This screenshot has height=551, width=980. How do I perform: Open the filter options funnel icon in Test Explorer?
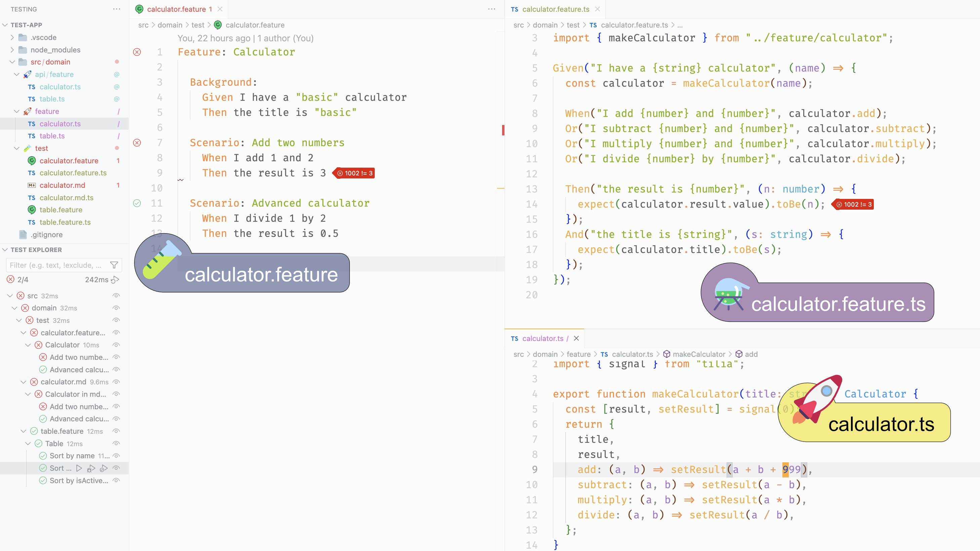click(x=114, y=265)
